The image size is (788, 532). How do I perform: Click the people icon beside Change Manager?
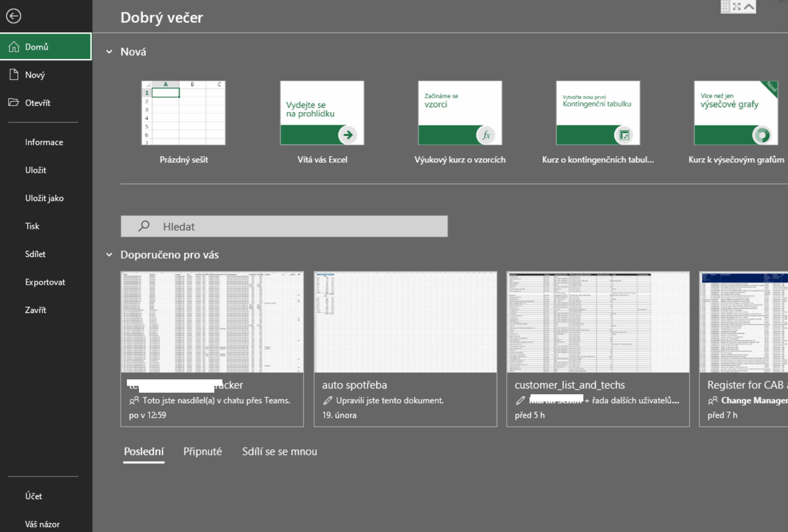click(x=713, y=400)
